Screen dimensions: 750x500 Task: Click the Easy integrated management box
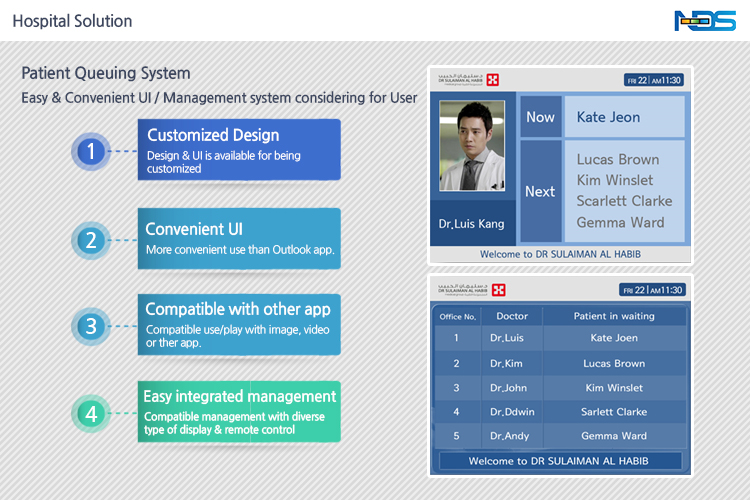pyautogui.click(x=239, y=411)
